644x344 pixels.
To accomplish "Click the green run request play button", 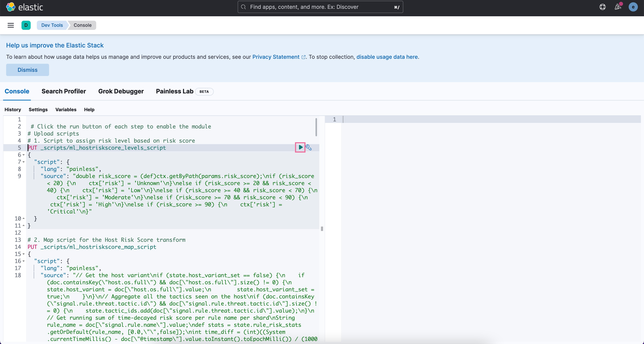I will tap(300, 147).
